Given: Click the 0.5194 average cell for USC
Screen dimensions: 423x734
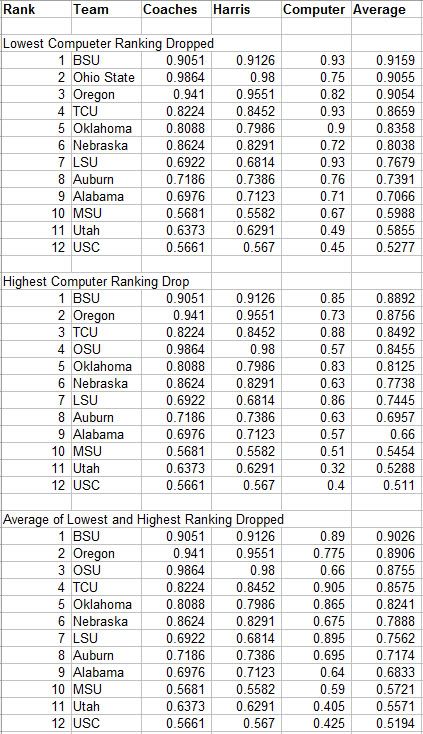Looking at the screenshot, I should (387, 723).
